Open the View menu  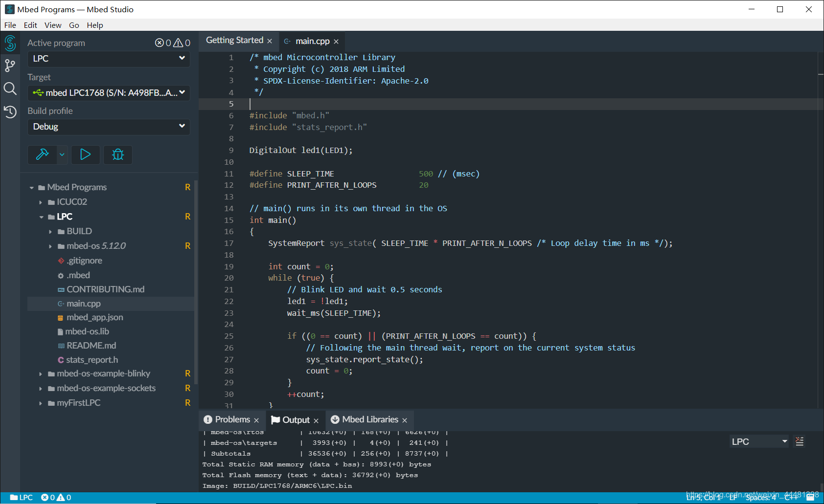53,25
